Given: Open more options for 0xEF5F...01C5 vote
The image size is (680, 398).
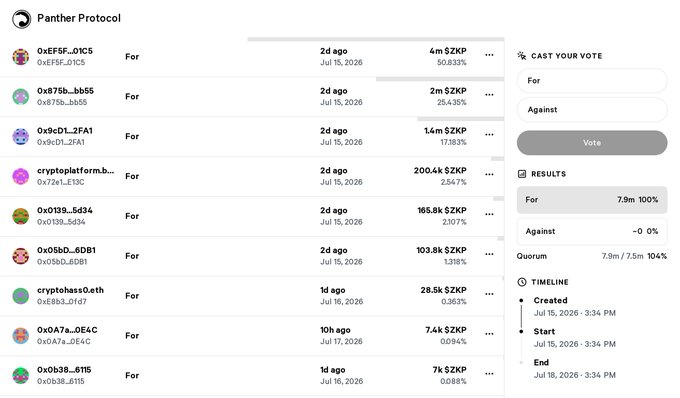Looking at the screenshot, I should [489, 55].
